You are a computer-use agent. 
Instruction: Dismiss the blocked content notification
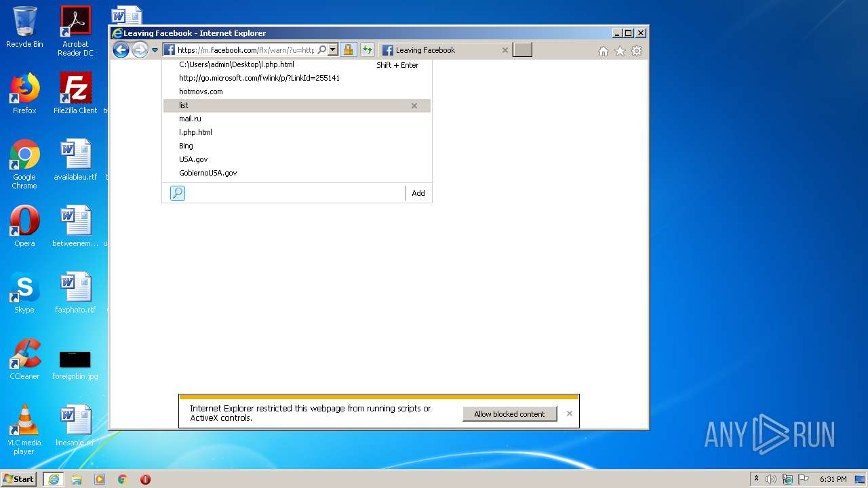point(570,413)
